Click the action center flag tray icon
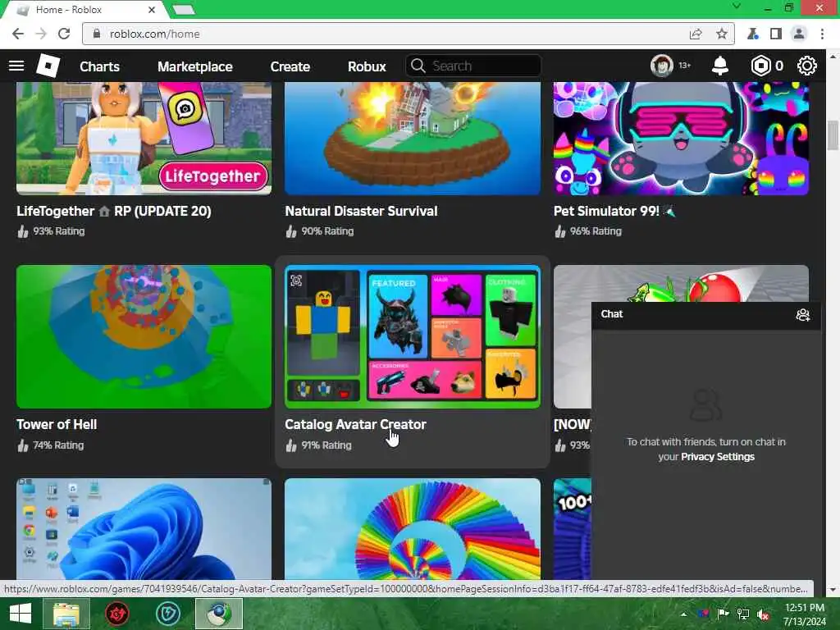The width and height of the screenshot is (840, 630). (723, 614)
